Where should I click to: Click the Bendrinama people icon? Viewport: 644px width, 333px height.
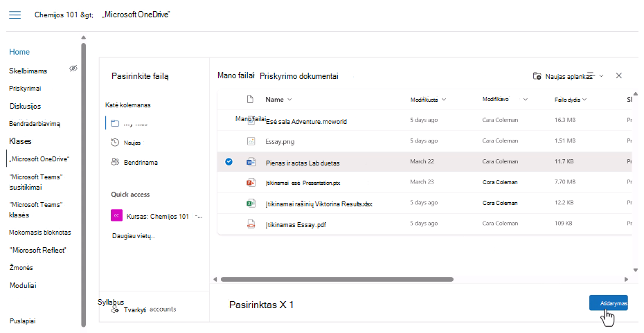(x=115, y=162)
